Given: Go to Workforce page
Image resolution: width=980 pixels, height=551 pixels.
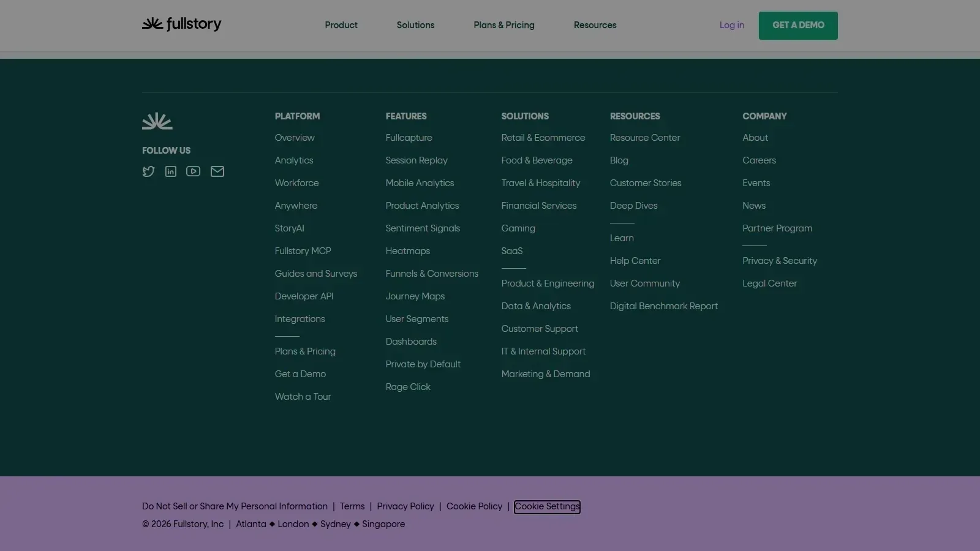Looking at the screenshot, I should click(x=297, y=183).
